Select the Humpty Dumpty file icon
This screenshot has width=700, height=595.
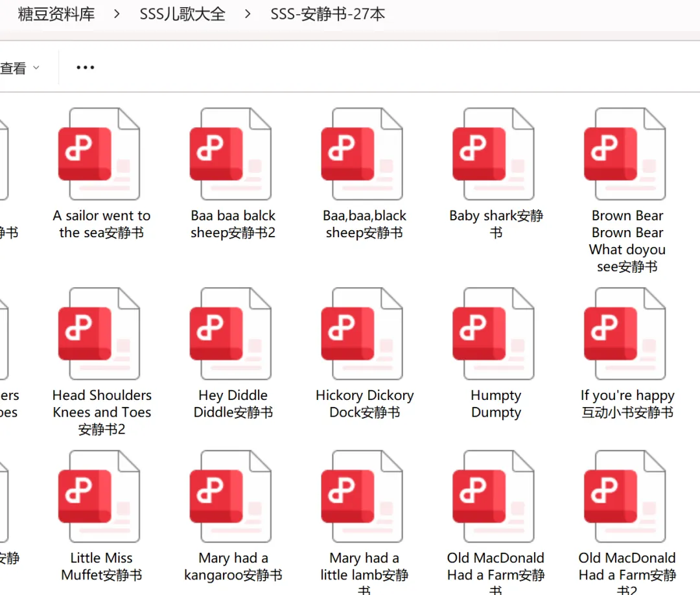(x=493, y=334)
